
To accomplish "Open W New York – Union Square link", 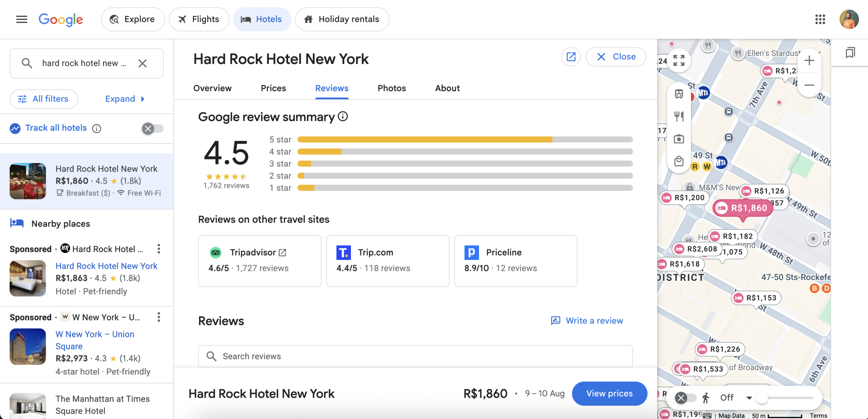I will point(95,340).
